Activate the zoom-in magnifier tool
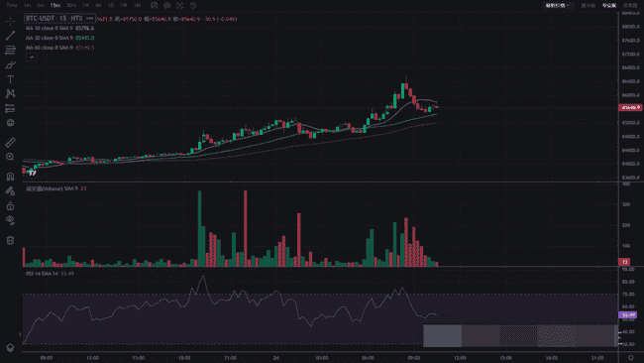The height and width of the screenshot is (363, 644). click(10, 157)
